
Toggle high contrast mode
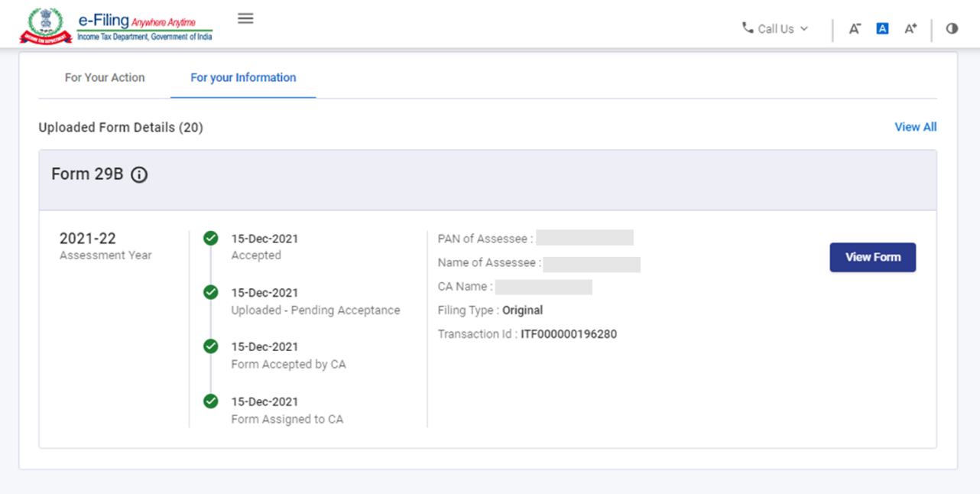click(x=952, y=29)
